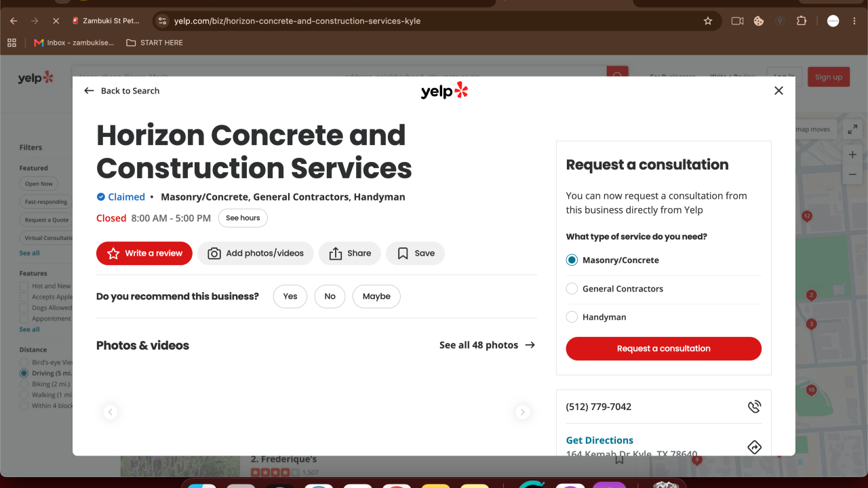The height and width of the screenshot is (488, 868).
Task: Apply the Open Now filter chip
Action: (39, 184)
